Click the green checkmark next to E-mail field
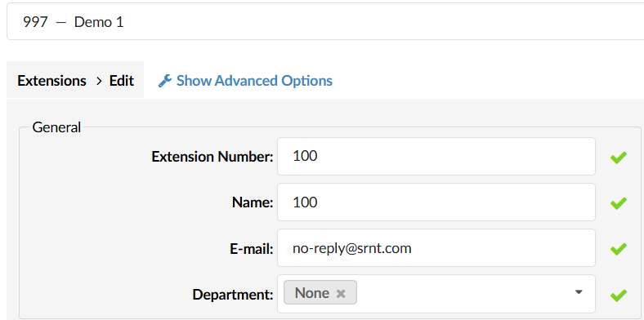 pos(618,249)
